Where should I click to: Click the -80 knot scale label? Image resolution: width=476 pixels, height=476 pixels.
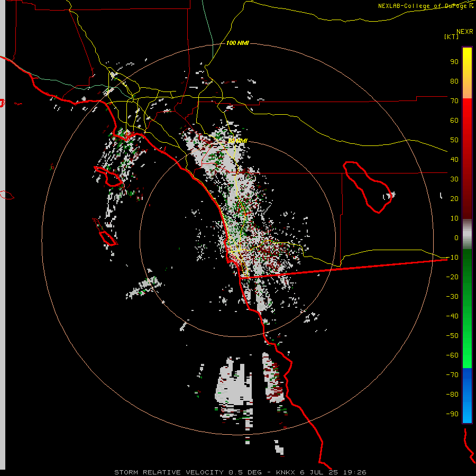coord(452,395)
